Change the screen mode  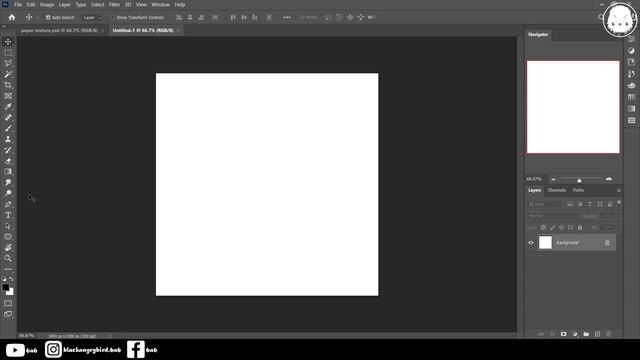tap(8, 314)
